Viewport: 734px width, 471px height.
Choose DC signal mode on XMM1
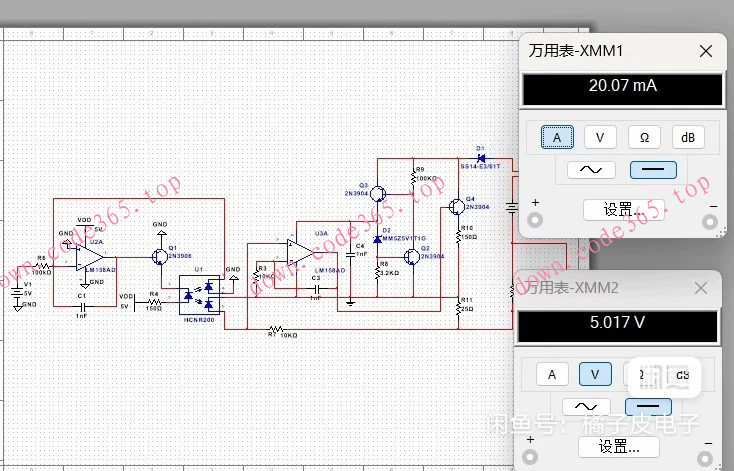pos(653,170)
